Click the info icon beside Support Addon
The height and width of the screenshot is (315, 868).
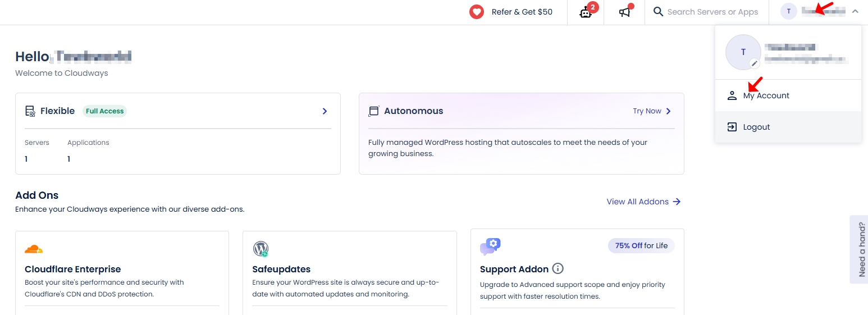point(558,268)
